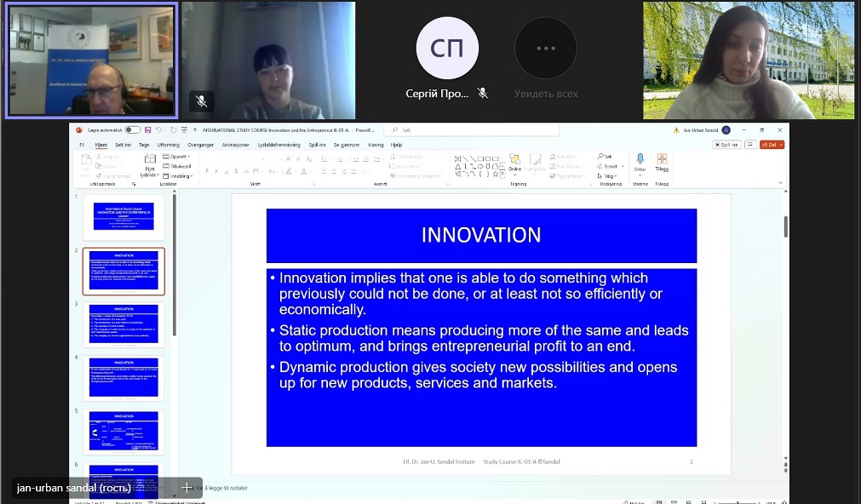Click the Spill inn record button

726,145
